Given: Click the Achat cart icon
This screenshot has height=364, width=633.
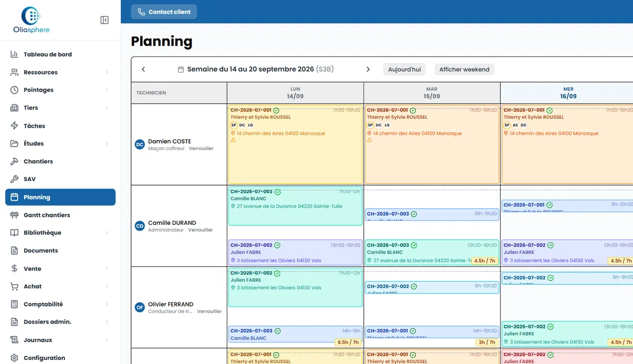Looking at the screenshot, I should [x=14, y=286].
